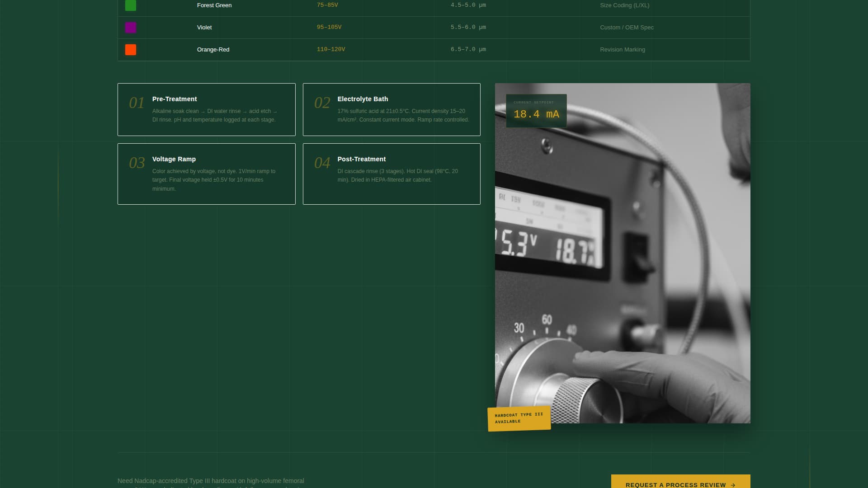
Task: Select the Orange-Red color swatch
Action: [x=131, y=50]
